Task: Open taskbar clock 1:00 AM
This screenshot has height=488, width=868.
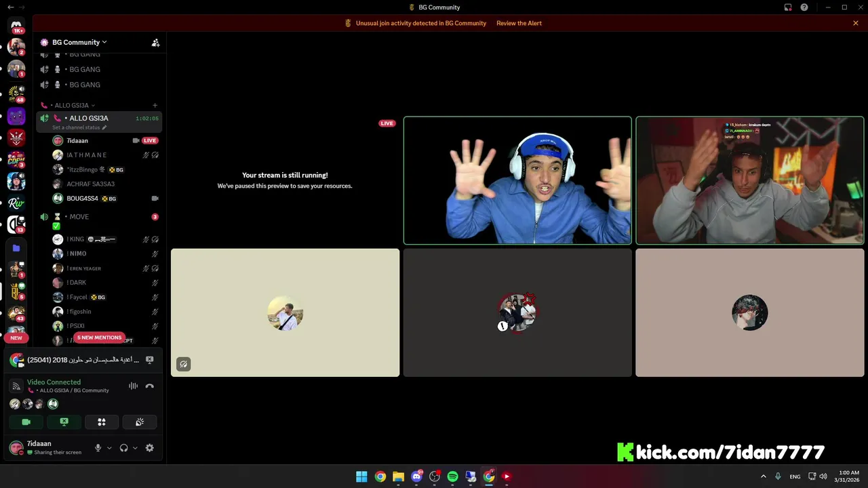Action: (x=848, y=476)
